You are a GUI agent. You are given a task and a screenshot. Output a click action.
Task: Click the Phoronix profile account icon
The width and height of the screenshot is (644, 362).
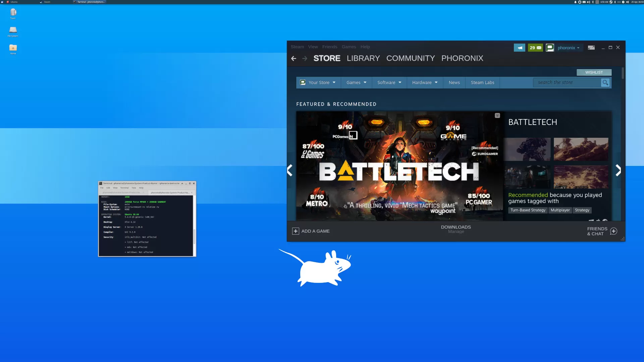(550, 47)
